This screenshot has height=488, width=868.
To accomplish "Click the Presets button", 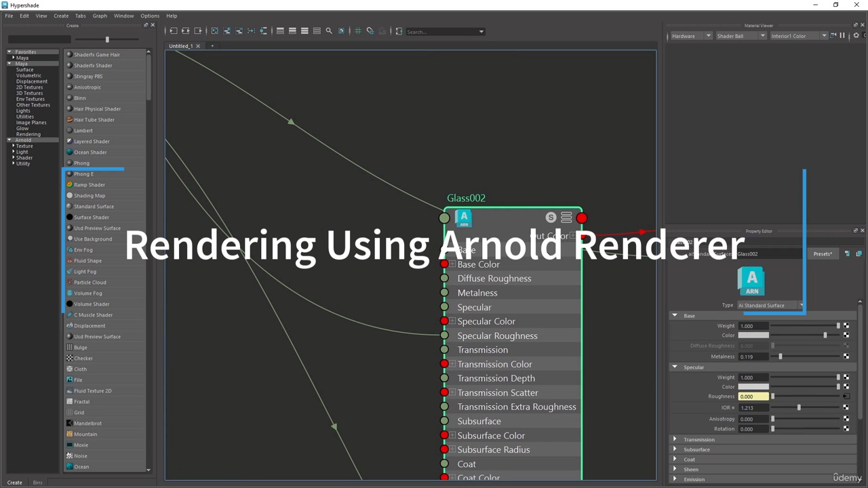I will click(823, 254).
